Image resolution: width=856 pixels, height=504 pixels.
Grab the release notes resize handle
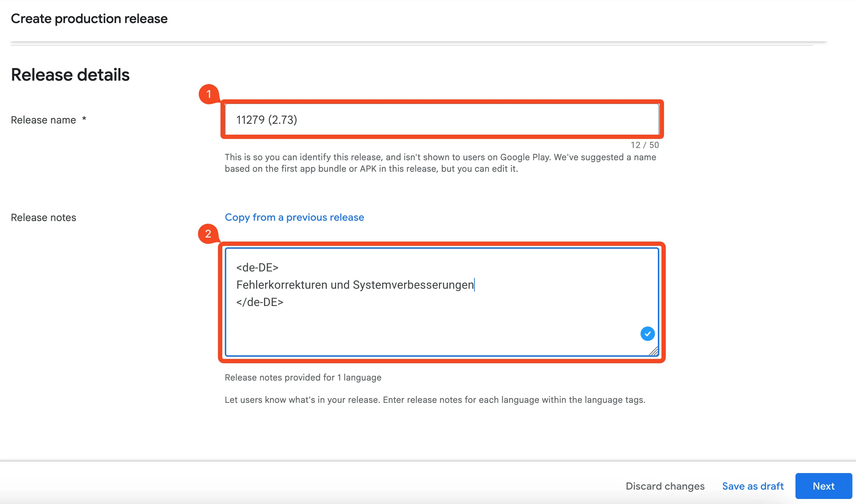coord(654,351)
